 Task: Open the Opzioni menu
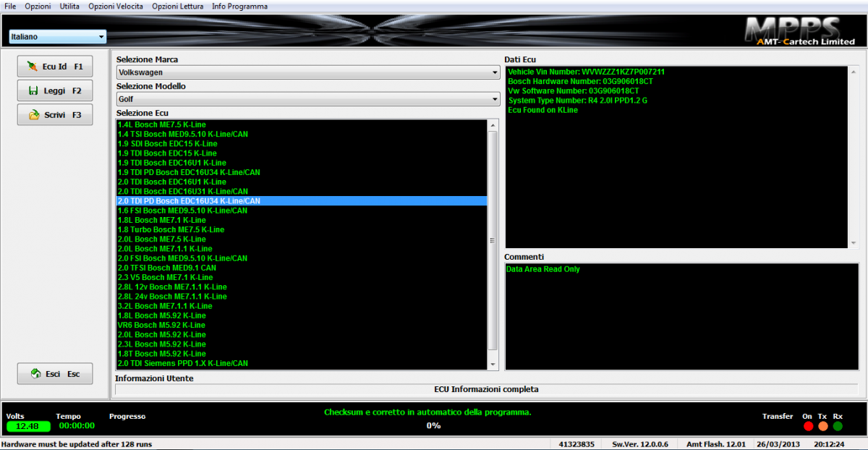pyautogui.click(x=38, y=7)
